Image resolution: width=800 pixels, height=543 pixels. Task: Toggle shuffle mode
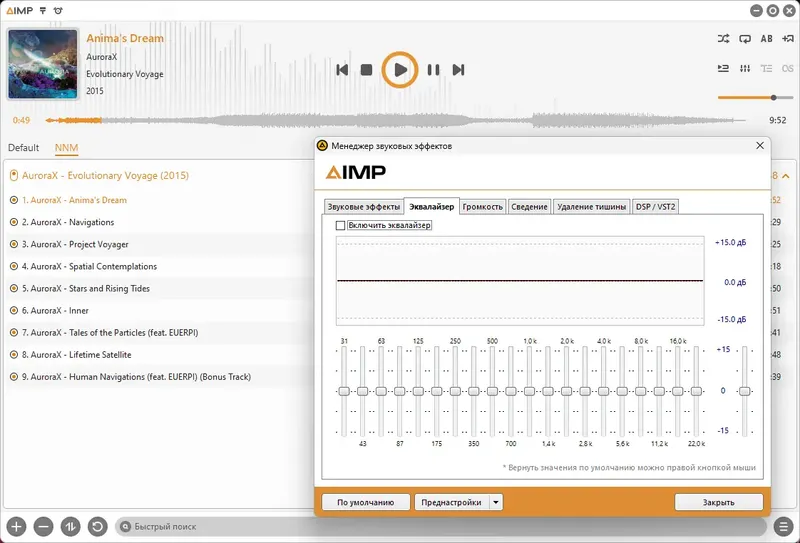(x=723, y=39)
